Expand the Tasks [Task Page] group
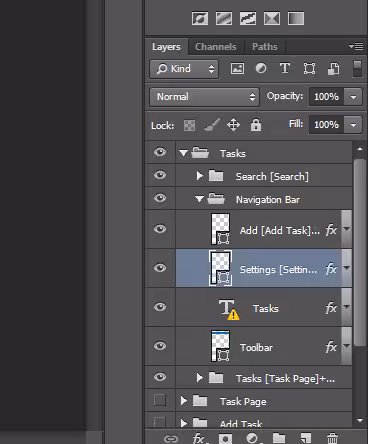The width and height of the screenshot is (368, 444). tap(199, 378)
